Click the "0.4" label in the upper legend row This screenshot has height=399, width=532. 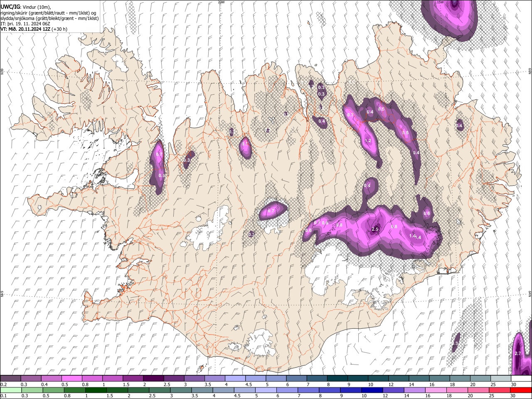pyautogui.click(x=44, y=384)
